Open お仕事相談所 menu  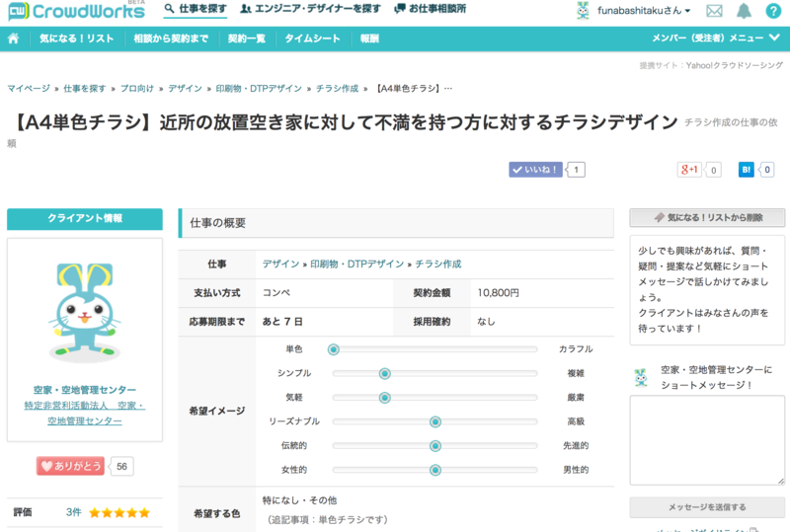pos(431,9)
